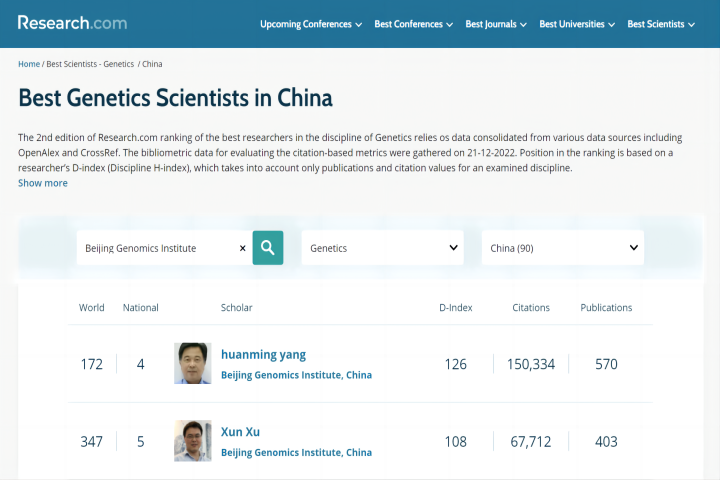This screenshot has width=720, height=480.
Task: Select national rank 4 for huanming yang
Action: 141,364
